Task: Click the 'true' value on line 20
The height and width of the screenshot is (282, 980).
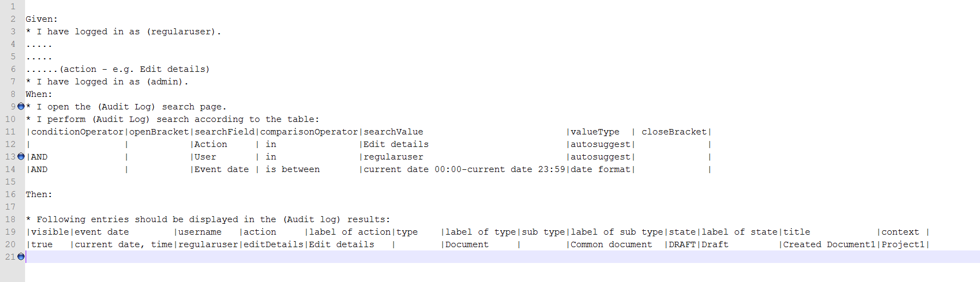Action: pos(42,244)
